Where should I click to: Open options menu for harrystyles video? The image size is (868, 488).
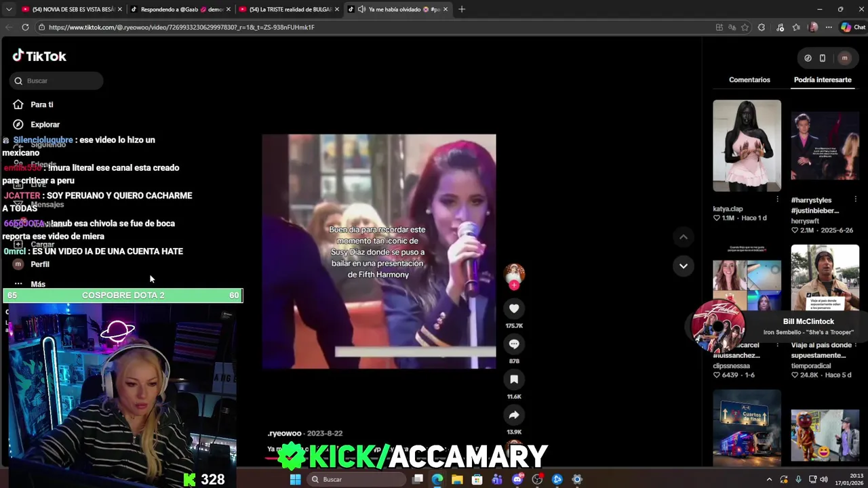(x=855, y=199)
